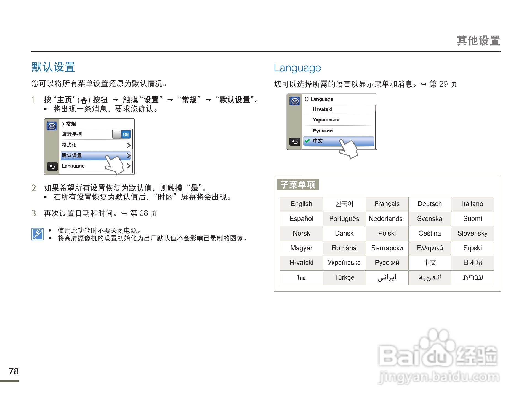Image resolution: width=532 pixels, height=407 pixels.
Task: Click Türkçe cell in language table
Action: (344, 277)
